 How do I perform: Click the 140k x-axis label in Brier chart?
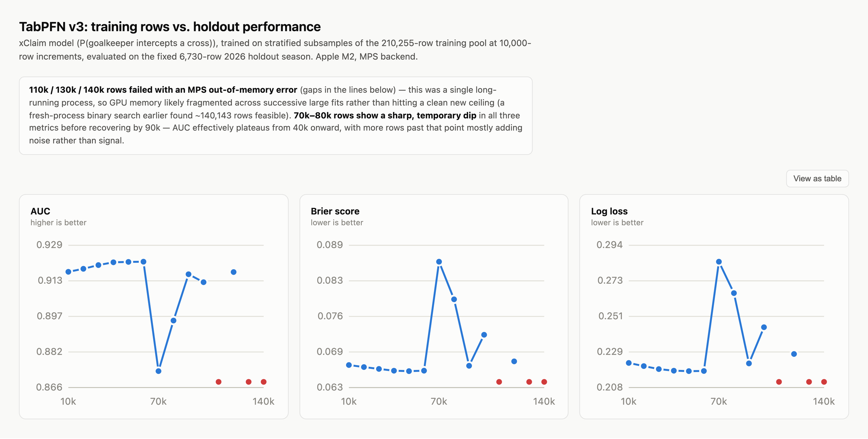coord(544,401)
